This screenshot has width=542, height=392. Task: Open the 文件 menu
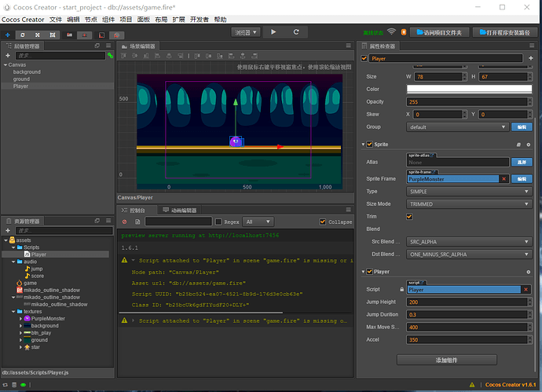(x=56, y=19)
